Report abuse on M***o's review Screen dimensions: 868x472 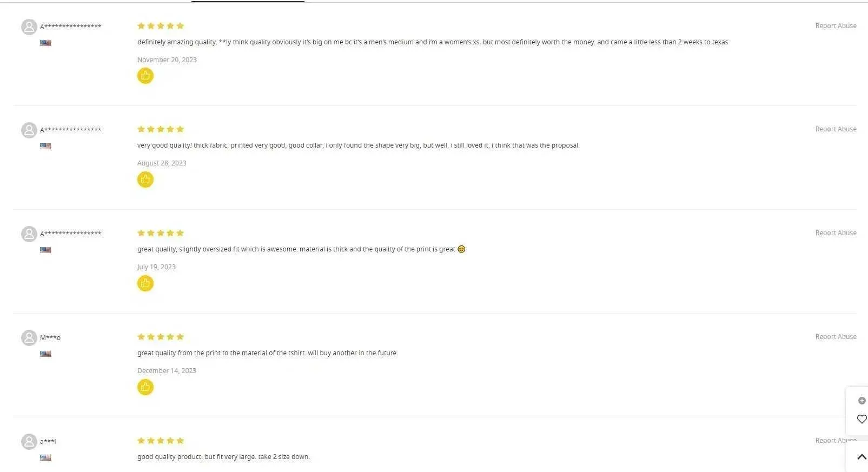836,337
